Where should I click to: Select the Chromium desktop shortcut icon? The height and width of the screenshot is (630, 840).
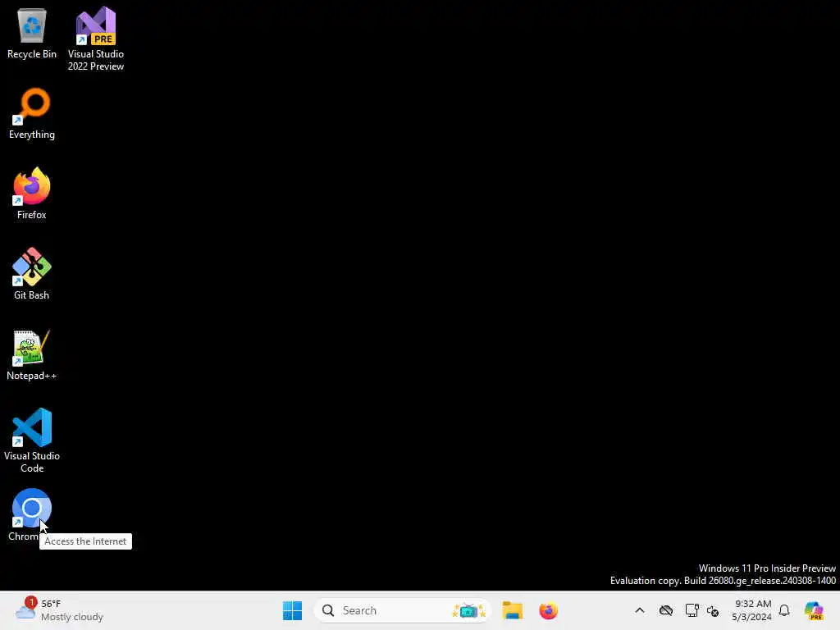(32, 509)
